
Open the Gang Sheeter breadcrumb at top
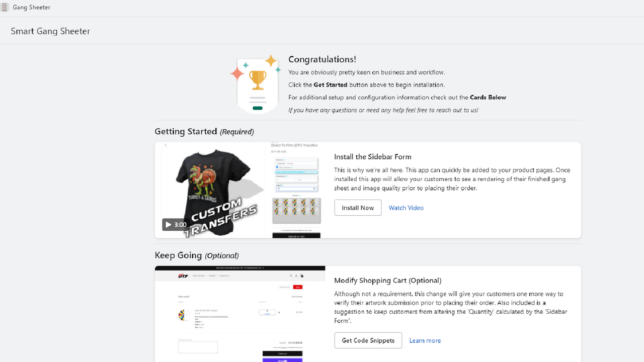click(x=31, y=7)
